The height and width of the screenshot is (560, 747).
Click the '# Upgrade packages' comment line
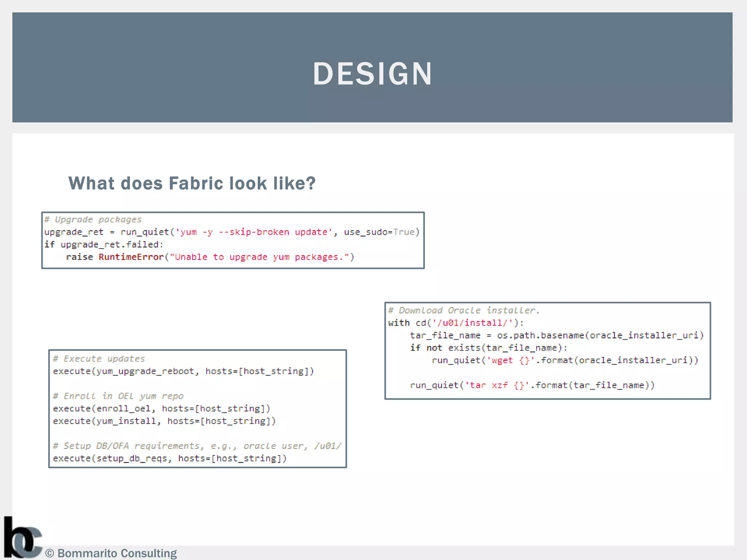coord(93,219)
